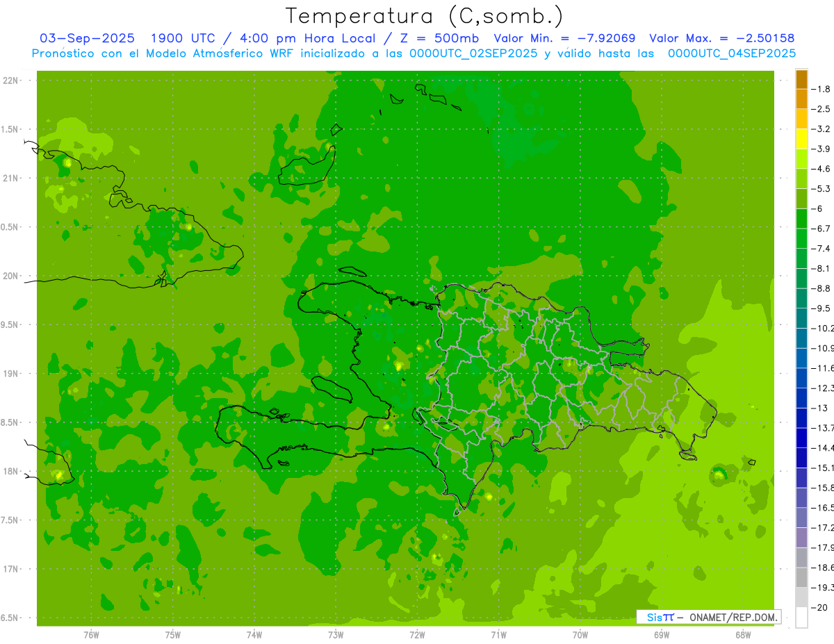The height and width of the screenshot is (644, 834).
Task: Pick the dark blue swatch between -13 and -13.7
Action: click(x=801, y=418)
